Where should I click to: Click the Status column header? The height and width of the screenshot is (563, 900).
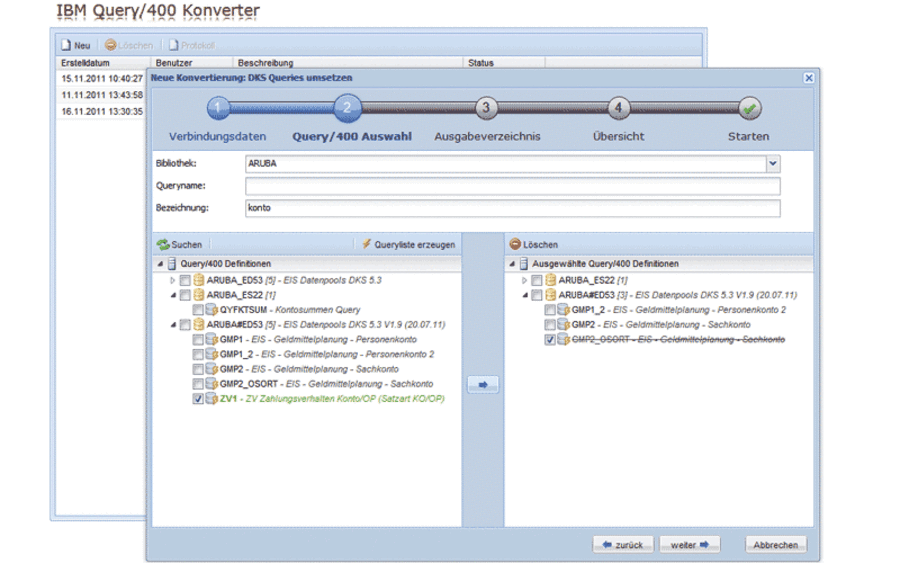tap(504, 63)
